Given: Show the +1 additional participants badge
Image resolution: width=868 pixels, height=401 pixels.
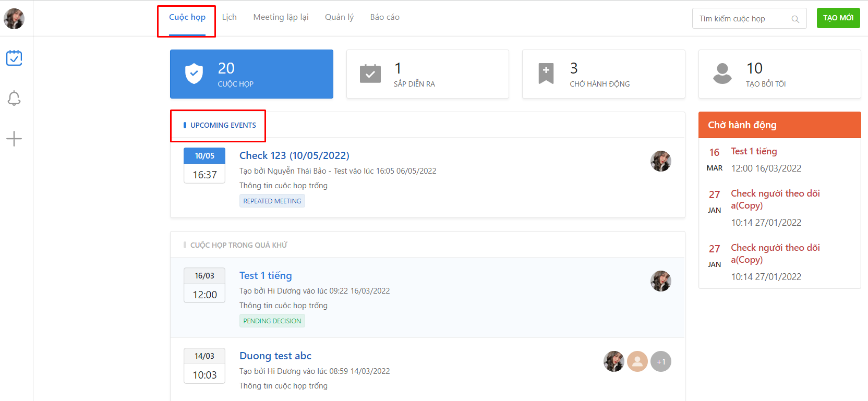Looking at the screenshot, I should [661, 361].
